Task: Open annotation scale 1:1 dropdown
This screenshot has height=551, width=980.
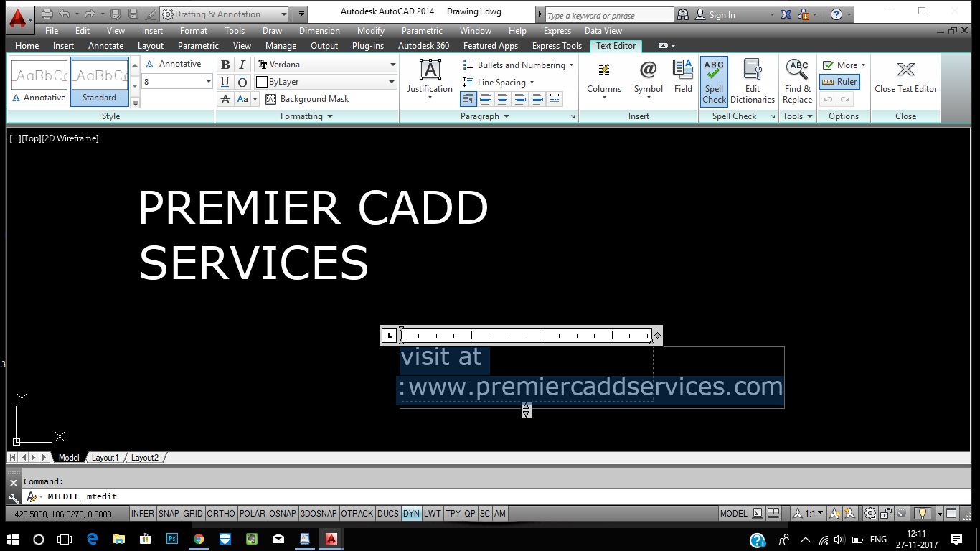Action: 809,514
